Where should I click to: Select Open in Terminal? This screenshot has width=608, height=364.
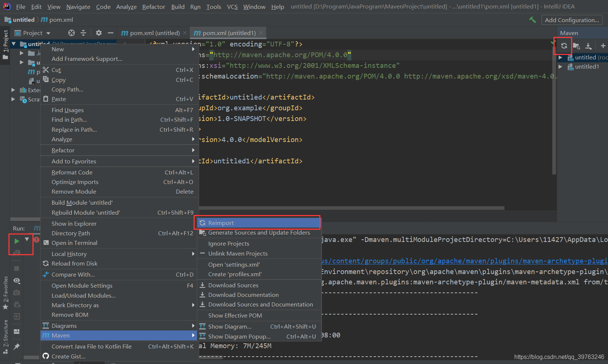coord(119,243)
